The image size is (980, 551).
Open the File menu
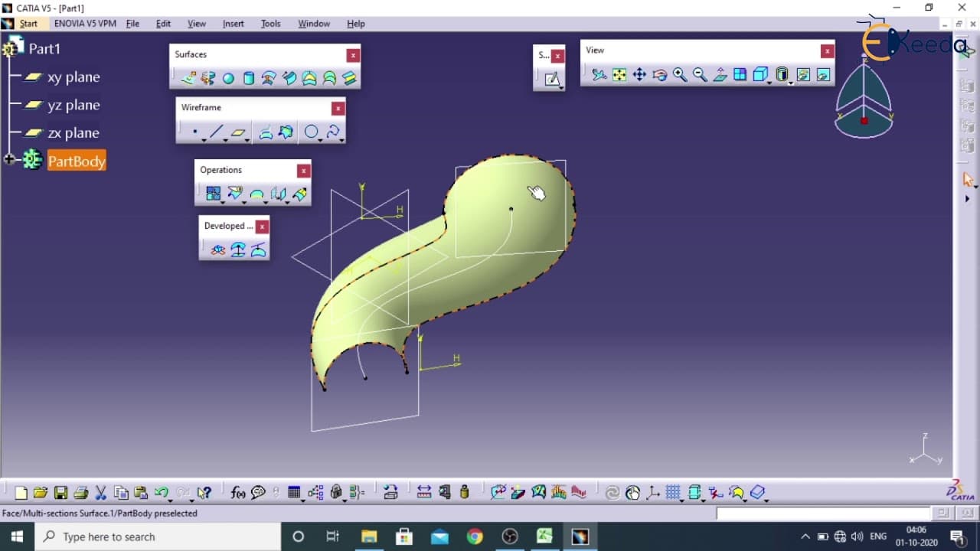coord(132,24)
